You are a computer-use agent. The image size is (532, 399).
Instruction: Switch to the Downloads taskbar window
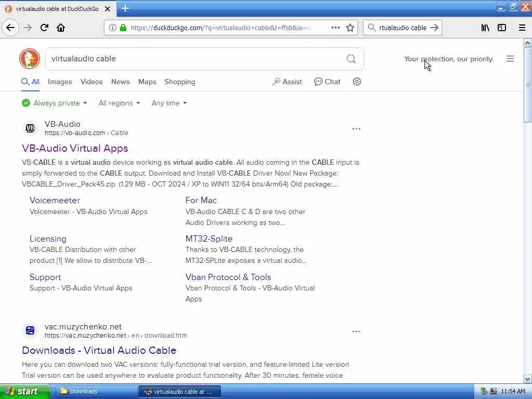click(96, 392)
